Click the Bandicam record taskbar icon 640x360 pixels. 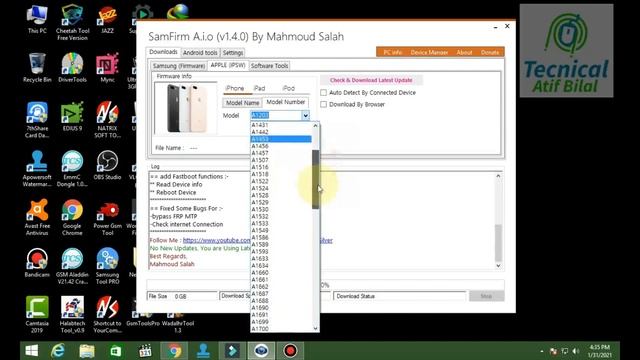pos(290,351)
